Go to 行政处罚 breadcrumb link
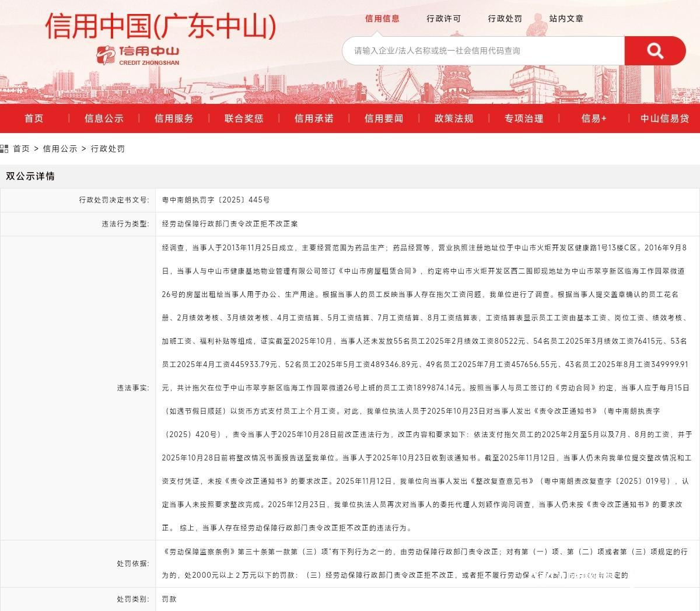Image resolution: width=700 pixels, height=611 pixels. [108, 149]
